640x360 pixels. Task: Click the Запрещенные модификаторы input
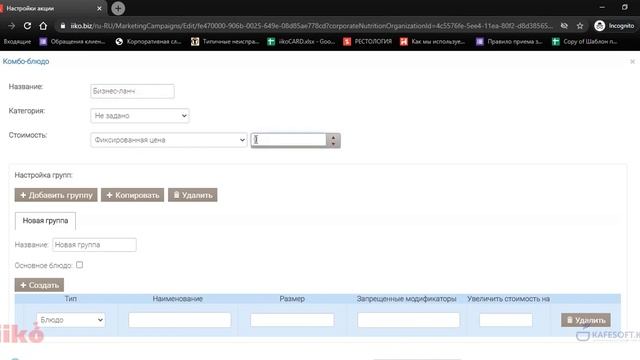pos(409,320)
